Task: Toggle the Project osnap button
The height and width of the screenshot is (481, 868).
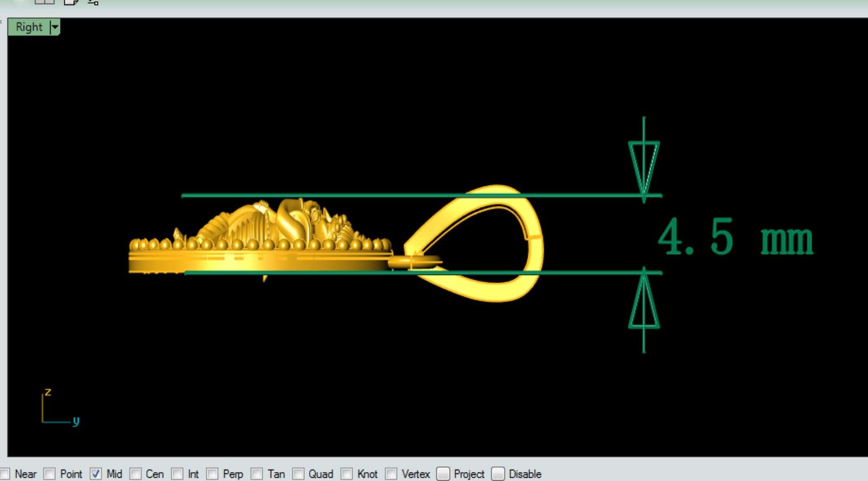Action: (443, 474)
